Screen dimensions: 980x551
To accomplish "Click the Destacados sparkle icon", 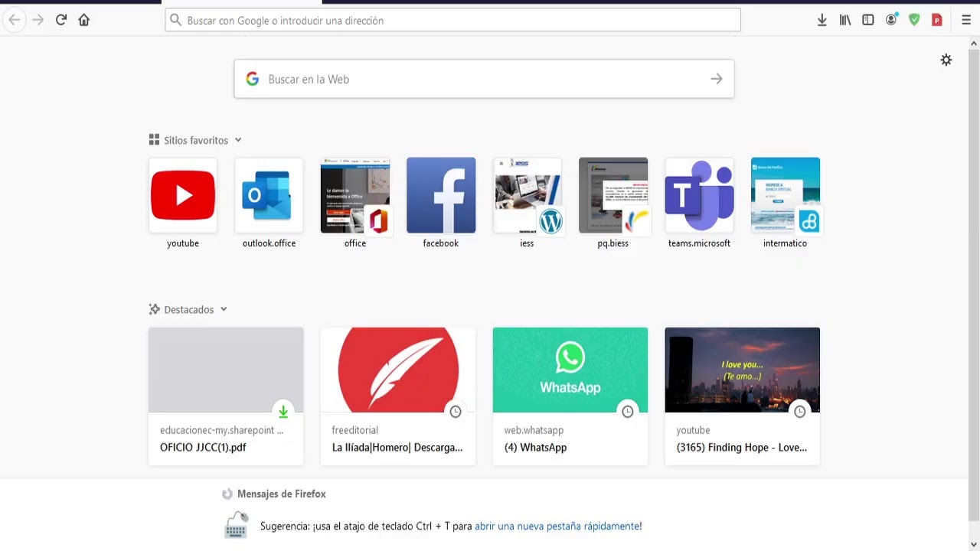I will click(154, 309).
